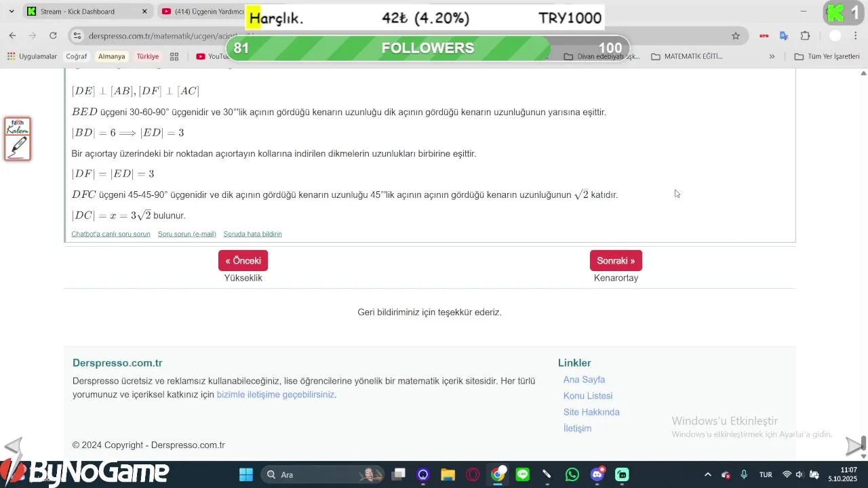868x488 pixels.
Task: Open Uygulamalar apps shortcut
Action: tap(32, 56)
